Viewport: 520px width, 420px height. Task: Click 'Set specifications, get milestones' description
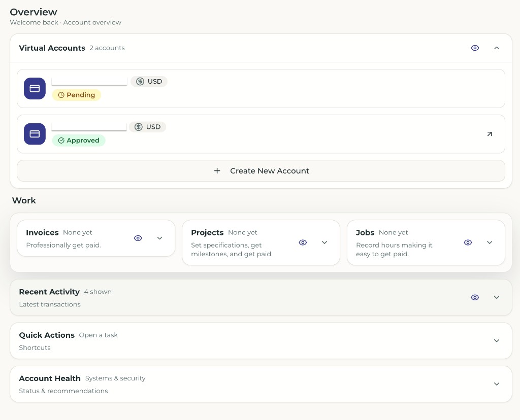pyautogui.click(x=232, y=250)
